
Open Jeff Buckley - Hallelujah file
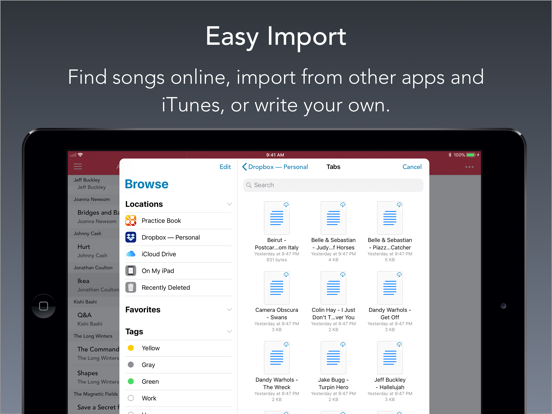tap(390, 371)
